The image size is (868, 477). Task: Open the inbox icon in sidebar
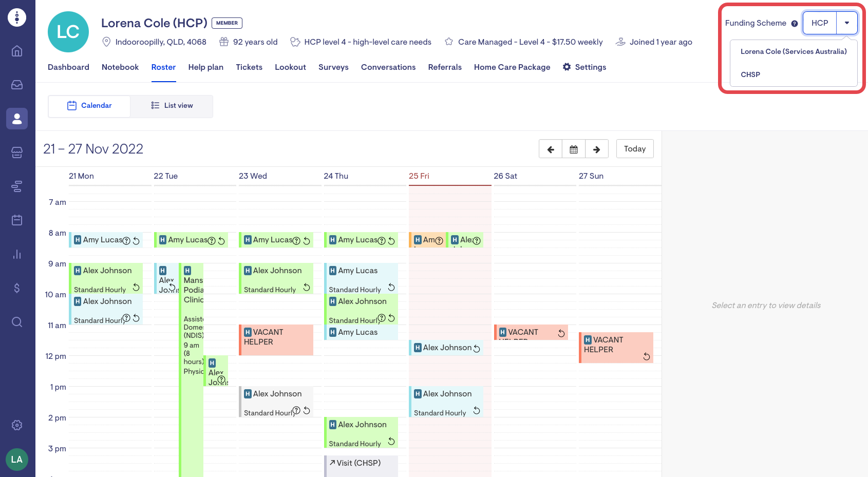click(x=17, y=85)
